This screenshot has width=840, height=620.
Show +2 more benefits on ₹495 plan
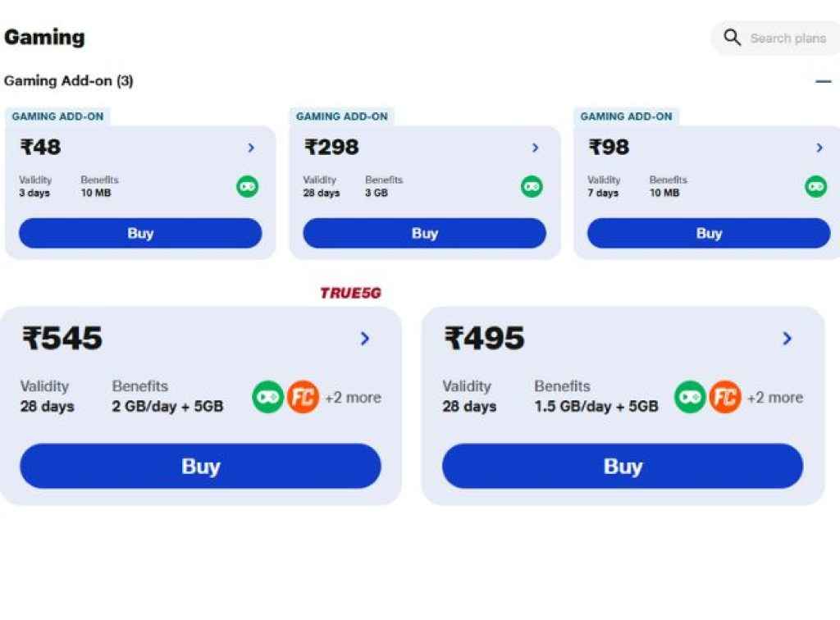tap(775, 397)
